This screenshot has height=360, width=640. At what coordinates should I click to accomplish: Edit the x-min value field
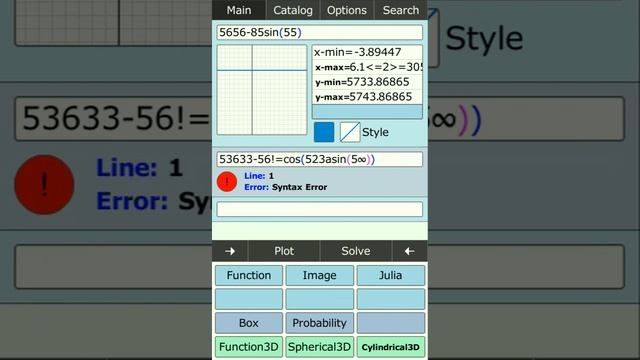click(x=367, y=52)
